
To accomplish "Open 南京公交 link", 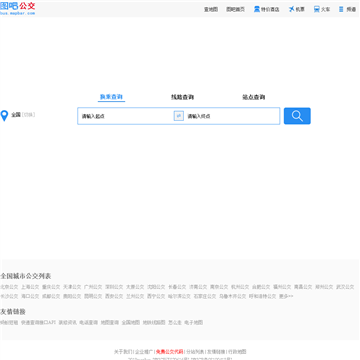I will [x=219, y=287].
